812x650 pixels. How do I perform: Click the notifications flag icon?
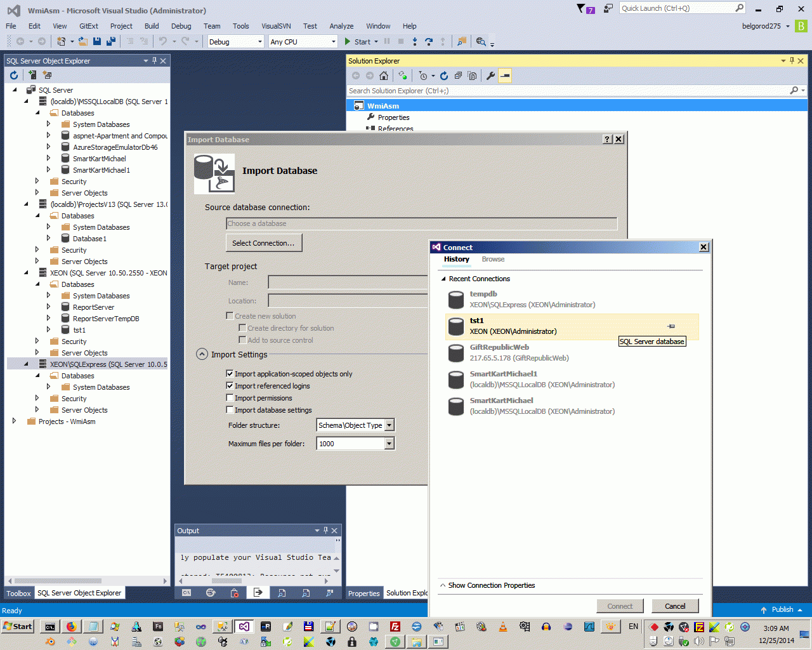[x=580, y=8]
